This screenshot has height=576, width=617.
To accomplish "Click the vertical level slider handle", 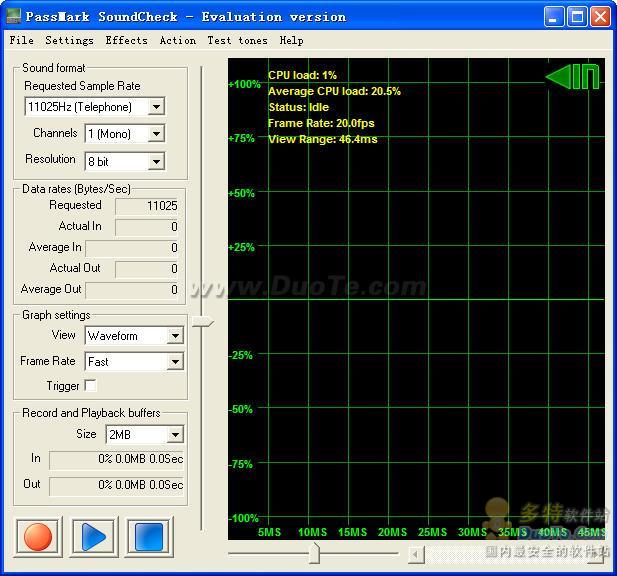I will tap(202, 322).
